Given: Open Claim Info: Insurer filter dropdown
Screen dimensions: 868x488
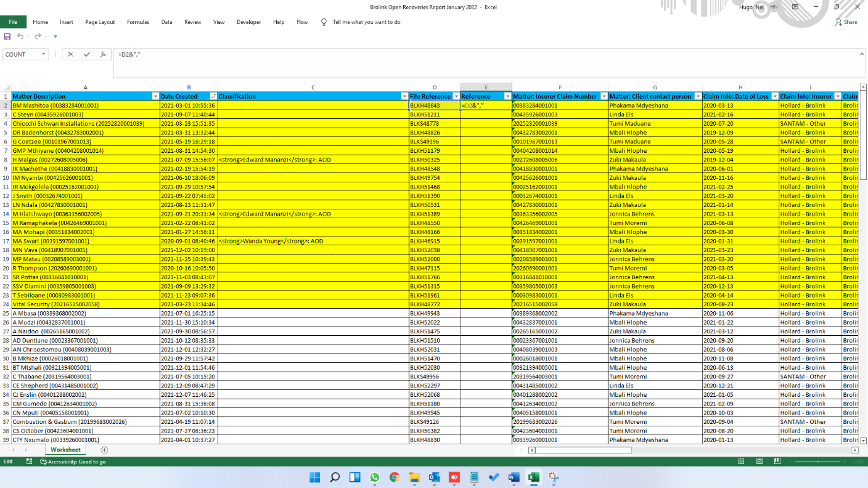Looking at the screenshot, I should pyautogui.click(x=837, y=96).
